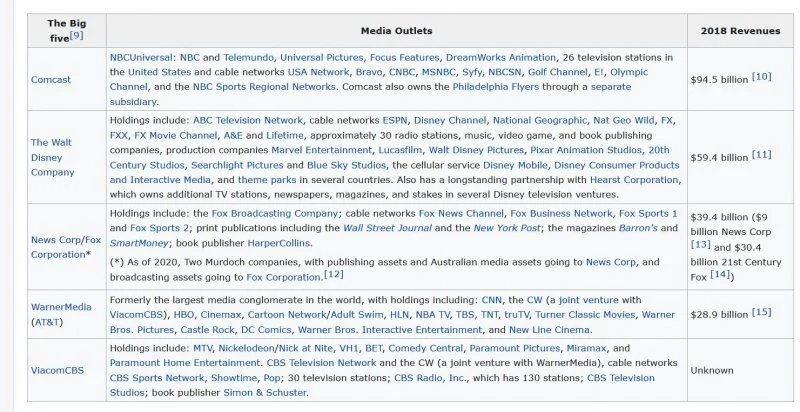Screen dimensions: 800x412
Task: Open the Fox Business Network link
Action: pyautogui.click(x=561, y=214)
